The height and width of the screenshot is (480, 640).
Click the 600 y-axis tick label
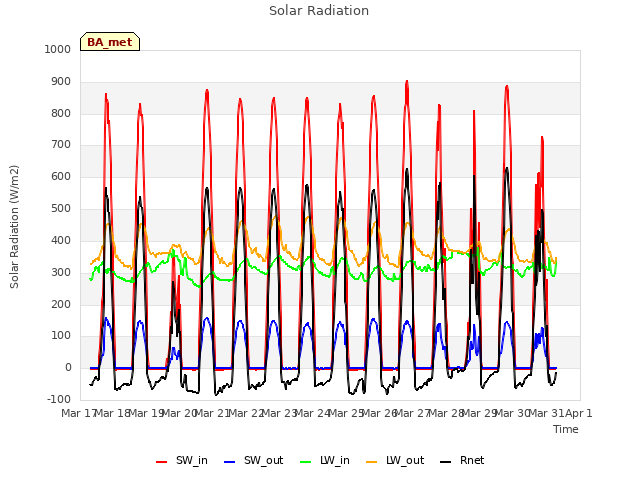[61, 176]
